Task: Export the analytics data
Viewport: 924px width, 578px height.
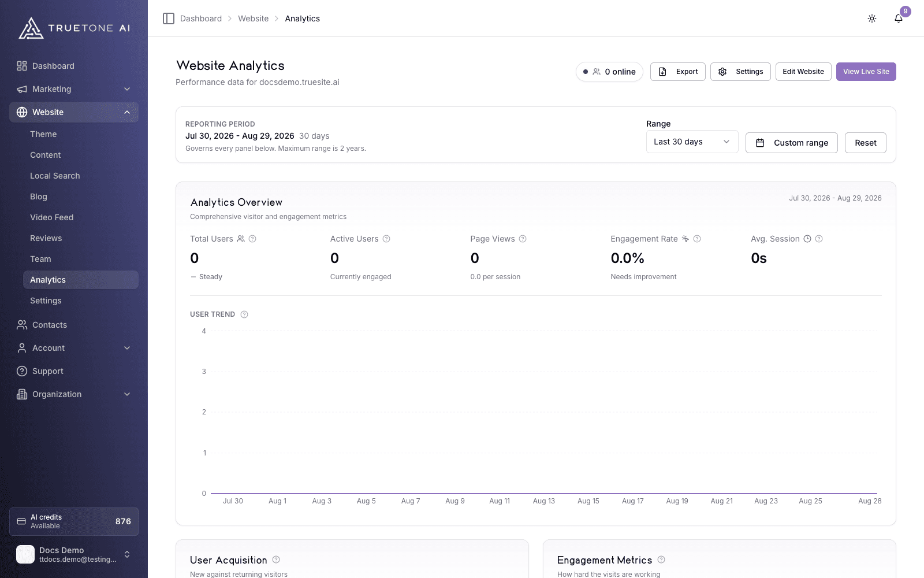Action: tap(678, 72)
